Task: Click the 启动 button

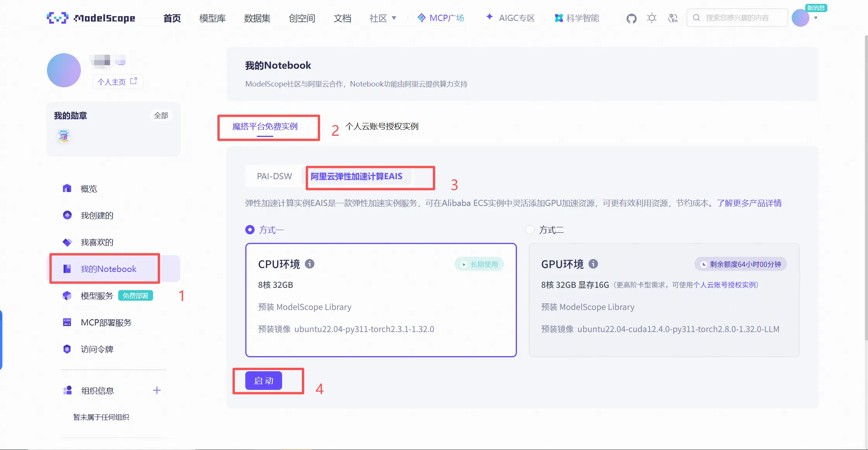Action: [x=263, y=381]
